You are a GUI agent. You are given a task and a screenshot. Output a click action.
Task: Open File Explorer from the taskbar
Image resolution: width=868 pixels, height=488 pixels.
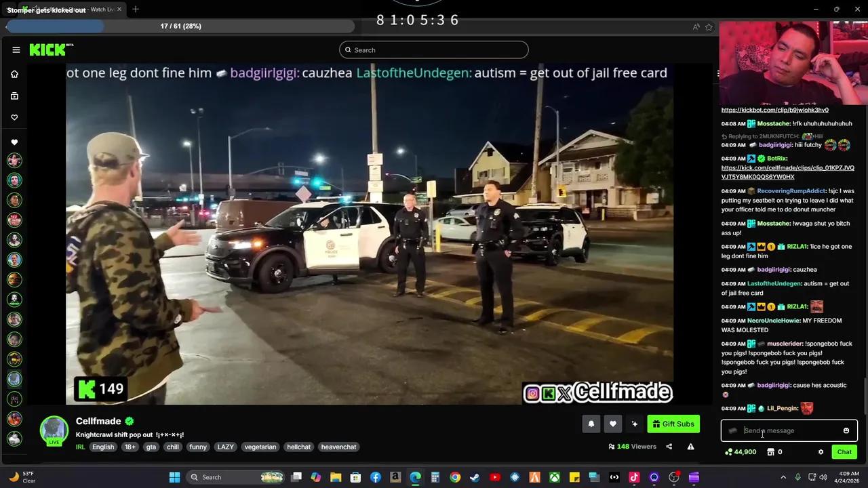click(x=336, y=477)
